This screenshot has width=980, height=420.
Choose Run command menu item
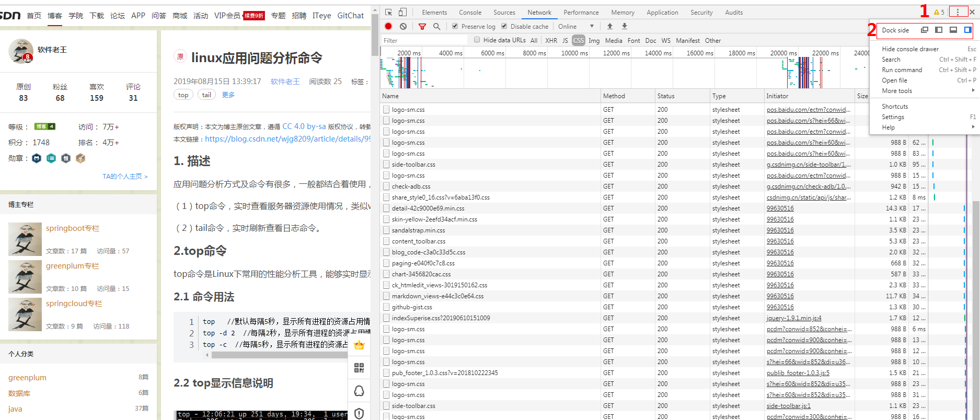tap(924, 70)
